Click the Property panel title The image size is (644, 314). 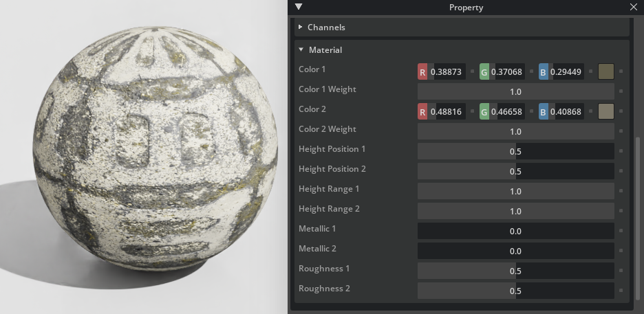click(x=466, y=8)
